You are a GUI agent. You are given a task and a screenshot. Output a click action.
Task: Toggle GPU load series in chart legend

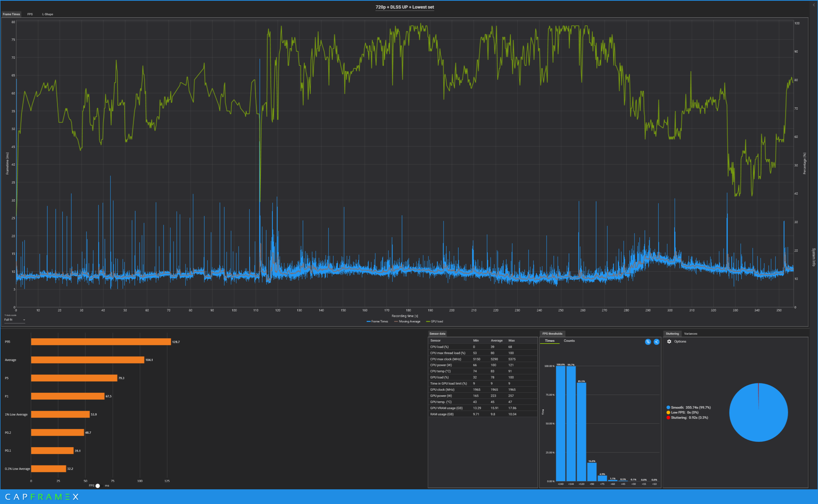[434, 321]
